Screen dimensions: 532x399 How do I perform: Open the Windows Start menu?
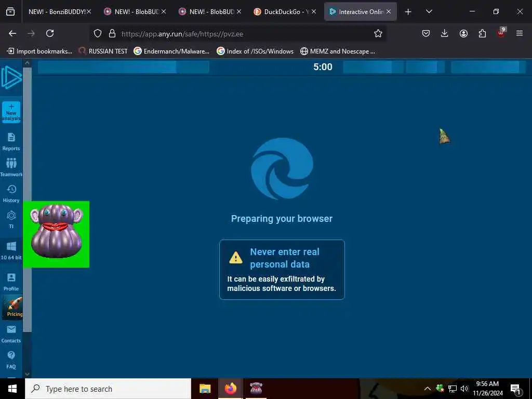click(12, 389)
